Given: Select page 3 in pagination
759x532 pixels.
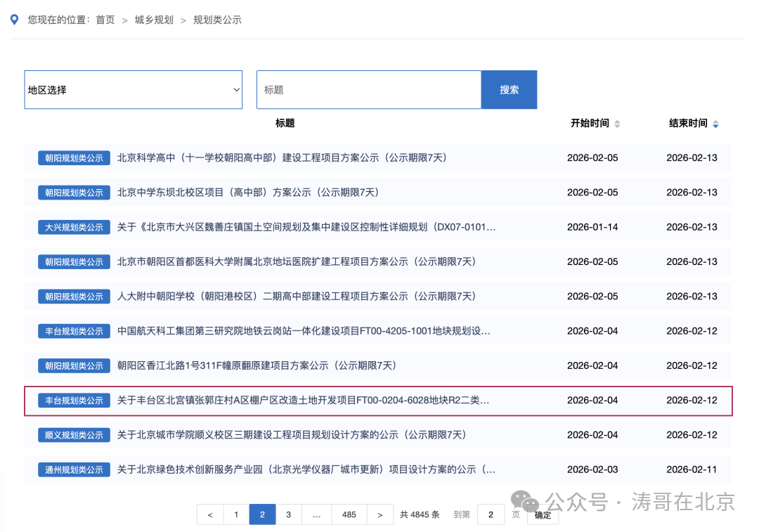Looking at the screenshot, I should click(288, 514).
